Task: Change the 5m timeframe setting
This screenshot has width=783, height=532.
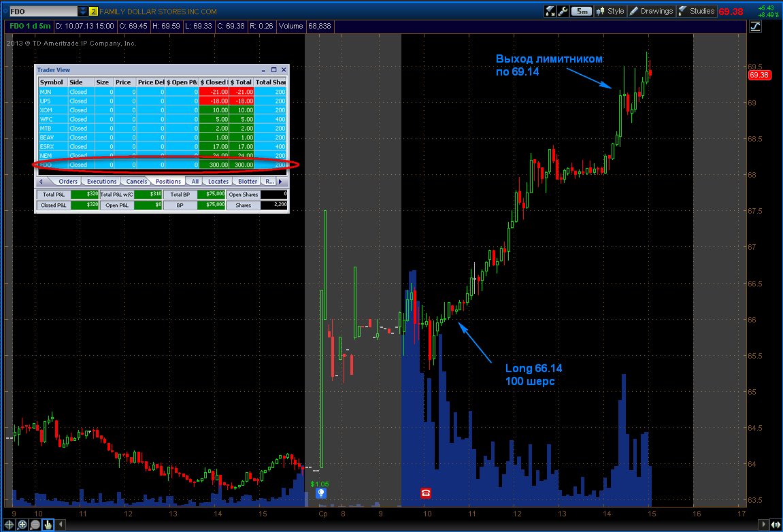Action: pos(582,11)
